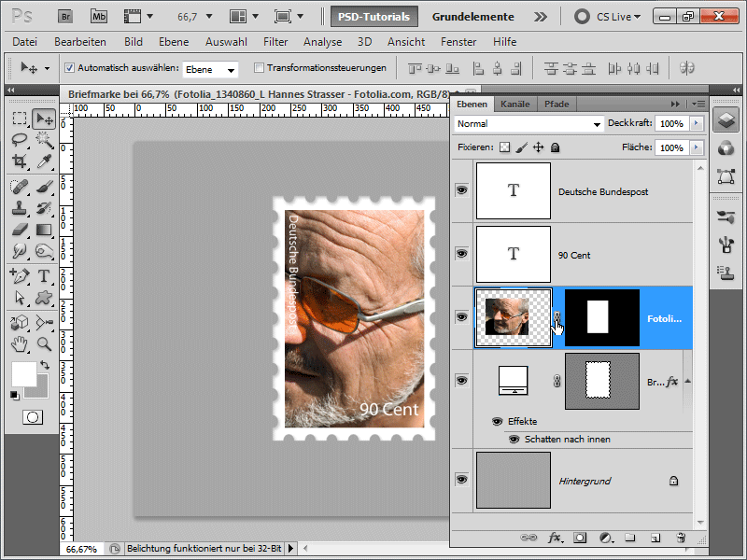The height and width of the screenshot is (560, 747).
Task: Open the Ebene menu
Action: pyautogui.click(x=174, y=42)
